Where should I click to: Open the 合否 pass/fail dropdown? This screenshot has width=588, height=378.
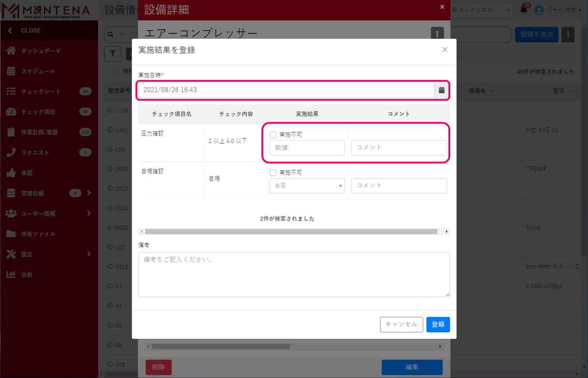[x=307, y=186]
